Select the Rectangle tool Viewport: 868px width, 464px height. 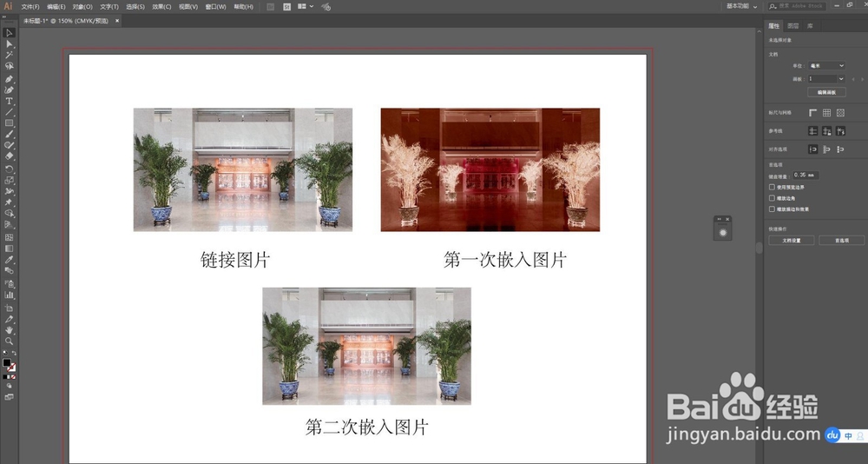[10, 123]
